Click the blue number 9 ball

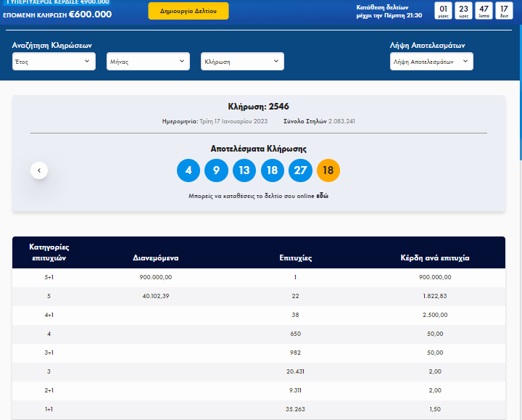click(x=216, y=170)
